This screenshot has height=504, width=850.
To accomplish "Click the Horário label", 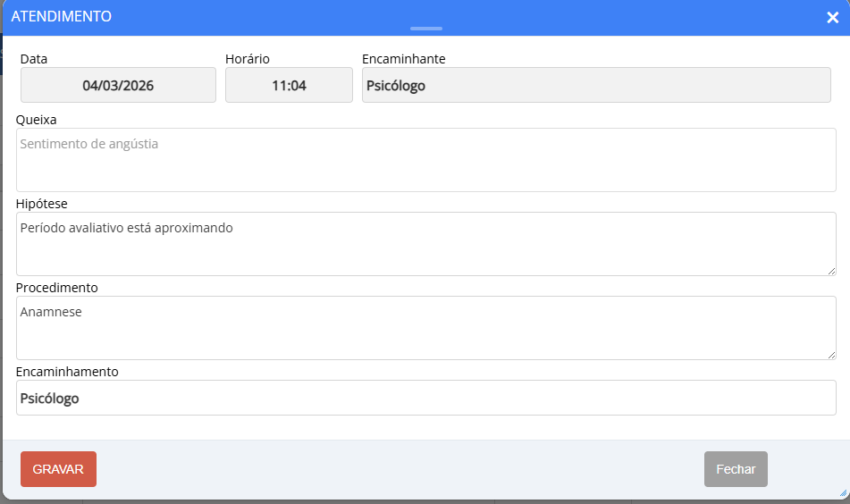I will [x=248, y=59].
